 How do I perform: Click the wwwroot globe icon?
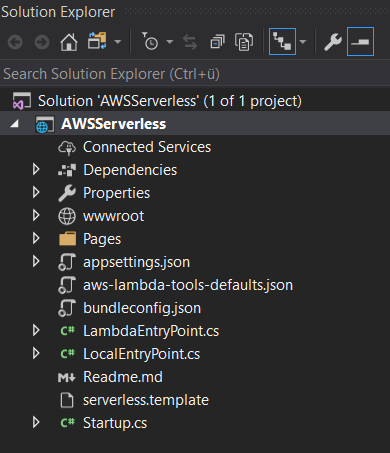pos(67,216)
